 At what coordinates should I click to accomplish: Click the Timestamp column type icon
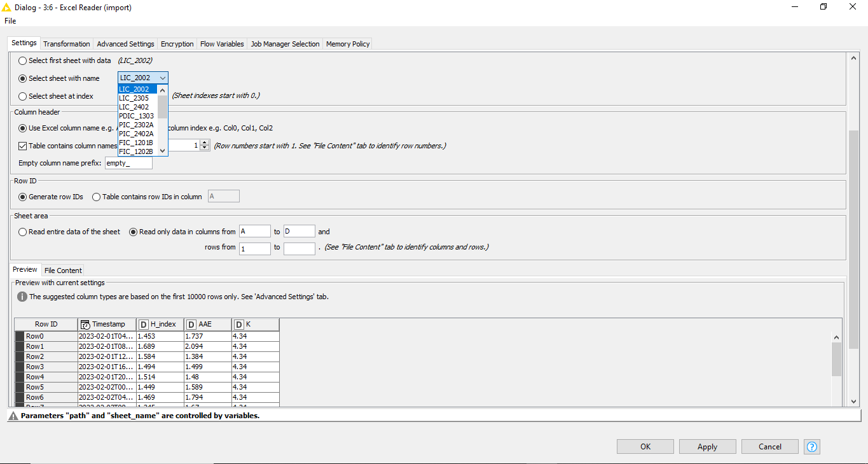85,325
